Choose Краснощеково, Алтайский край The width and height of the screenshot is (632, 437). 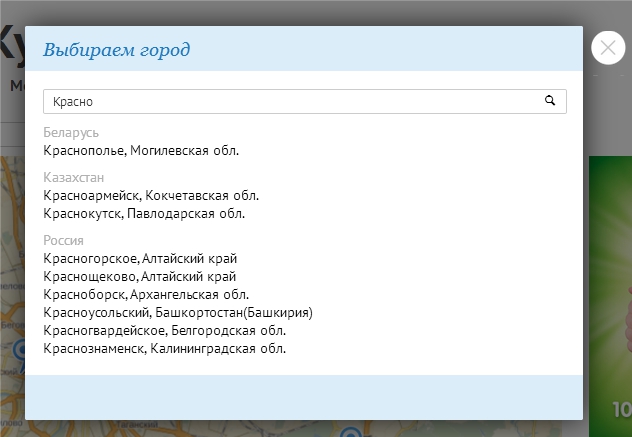click(140, 276)
